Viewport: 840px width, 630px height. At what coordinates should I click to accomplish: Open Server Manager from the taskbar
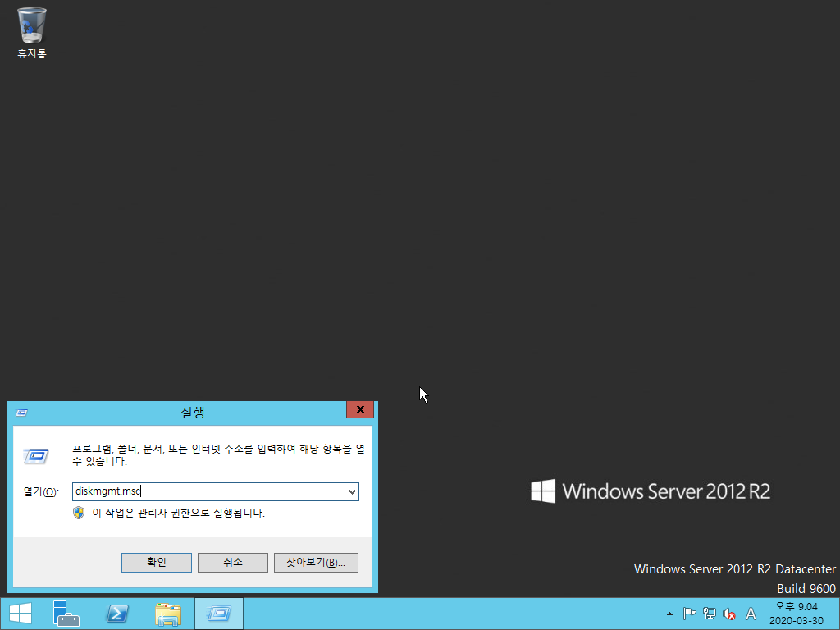tap(66, 614)
